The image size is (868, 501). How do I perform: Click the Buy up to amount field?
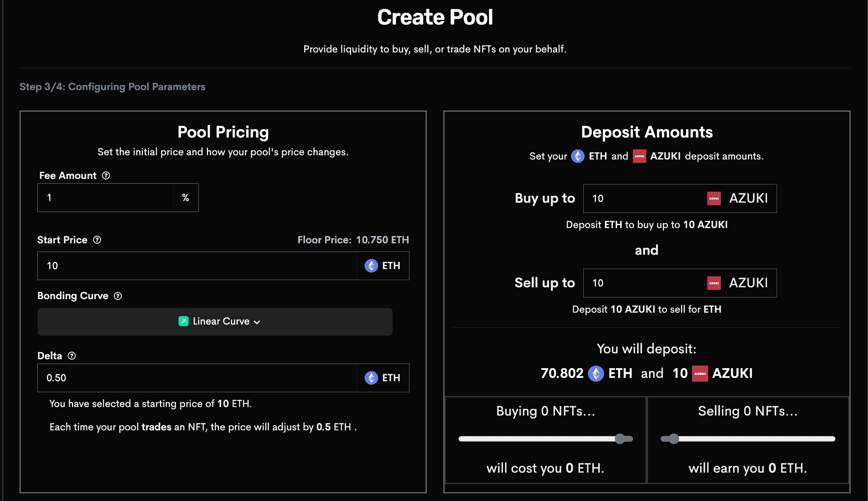coord(680,198)
